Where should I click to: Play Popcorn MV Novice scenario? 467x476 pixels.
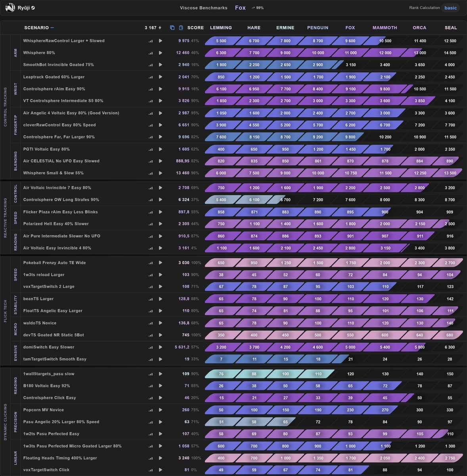coord(161,410)
